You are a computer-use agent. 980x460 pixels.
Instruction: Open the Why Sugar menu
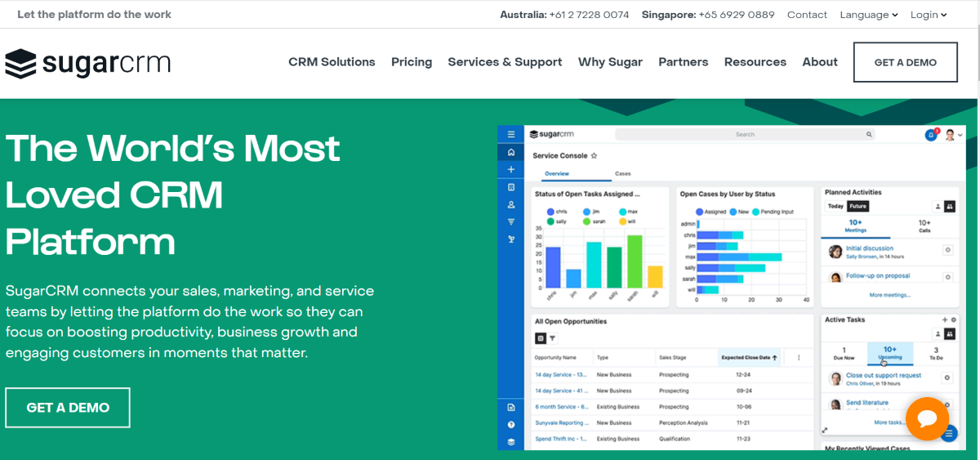tap(610, 62)
